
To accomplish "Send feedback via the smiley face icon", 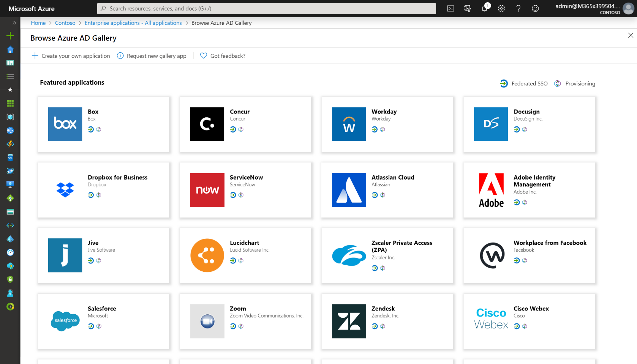I will tap(535, 8).
